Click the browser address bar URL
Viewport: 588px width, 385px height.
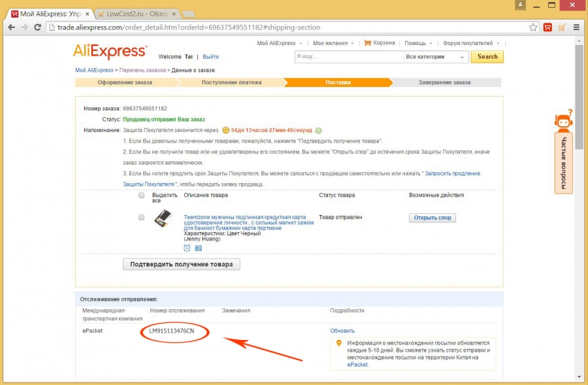[x=189, y=27]
